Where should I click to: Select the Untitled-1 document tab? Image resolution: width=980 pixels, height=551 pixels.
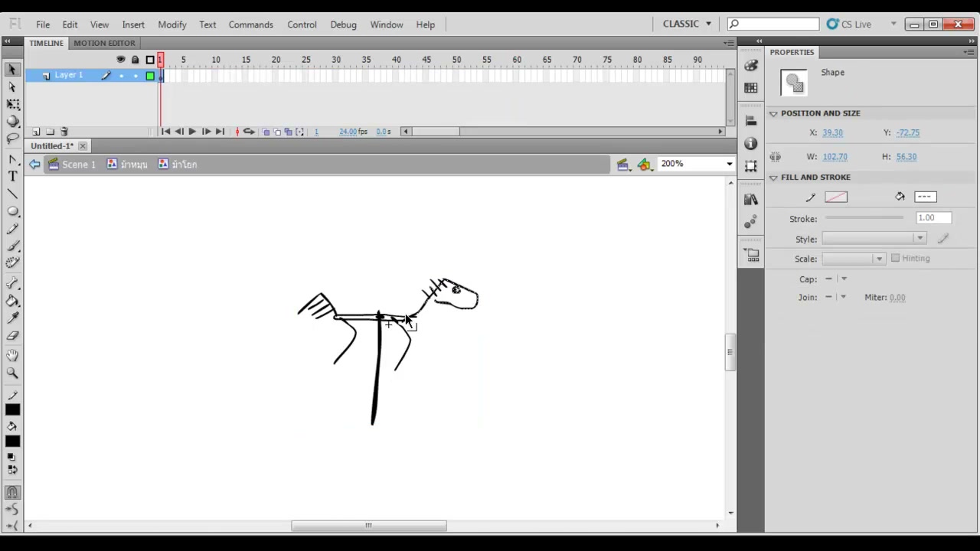point(52,145)
